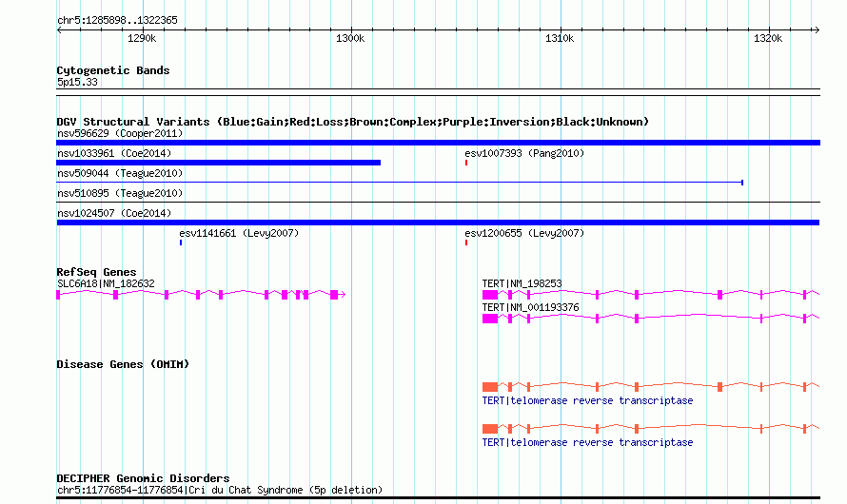Click the blue gain bar under nsv596629
847x504 pixels.
click(x=438, y=143)
